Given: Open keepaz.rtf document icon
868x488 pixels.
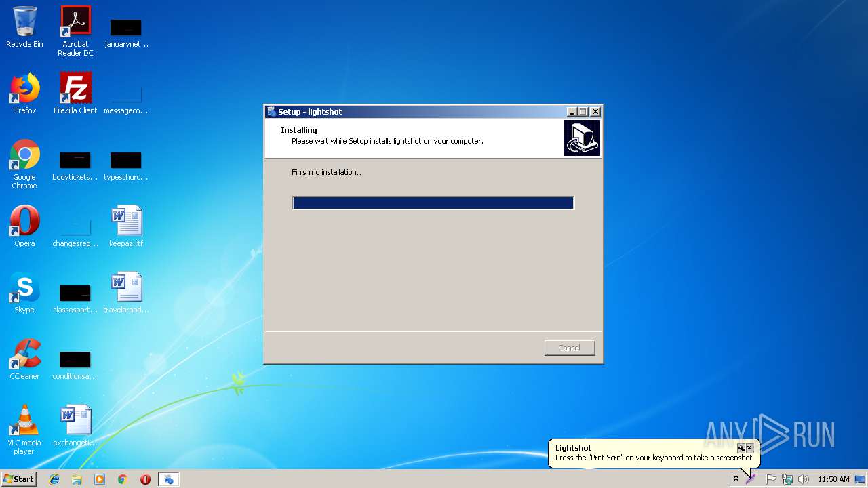Looking at the screenshot, I should point(126,226).
